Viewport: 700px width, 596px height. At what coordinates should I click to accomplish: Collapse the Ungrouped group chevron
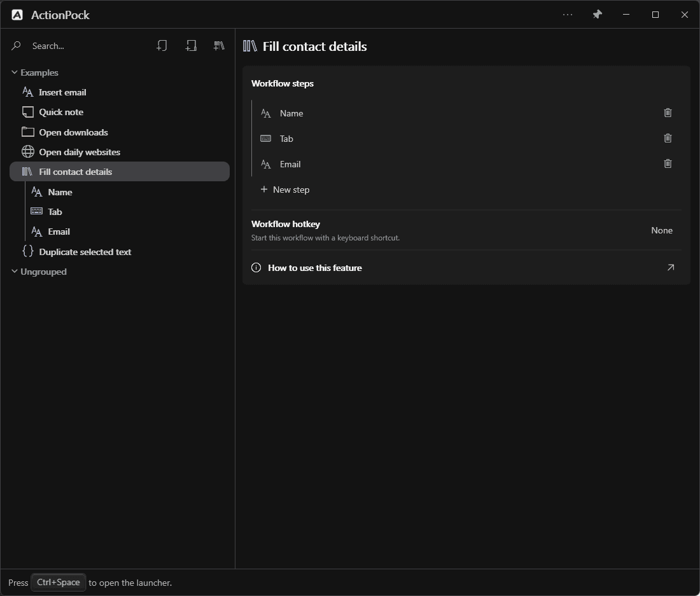[x=14, y=271]
